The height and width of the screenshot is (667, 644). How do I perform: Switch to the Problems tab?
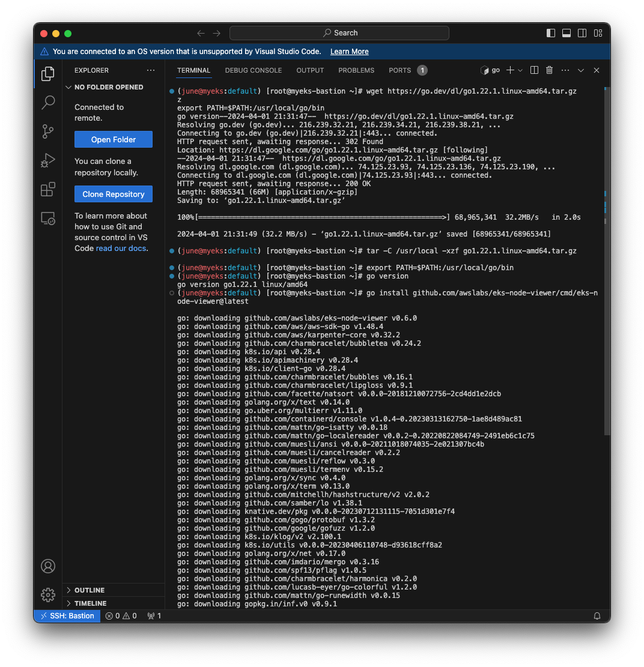[356, 70]
